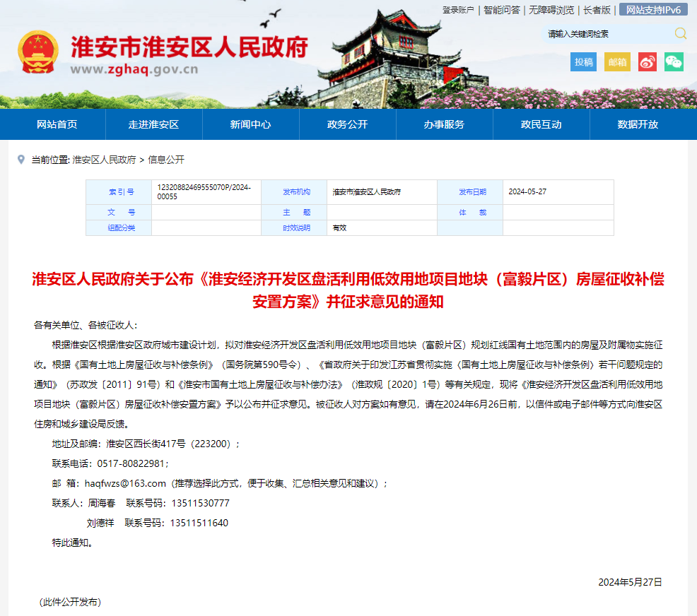The width and height of the screenshot is (697, 616).
Task: Open 新闻中心 menu
Action: coord(251,124)
